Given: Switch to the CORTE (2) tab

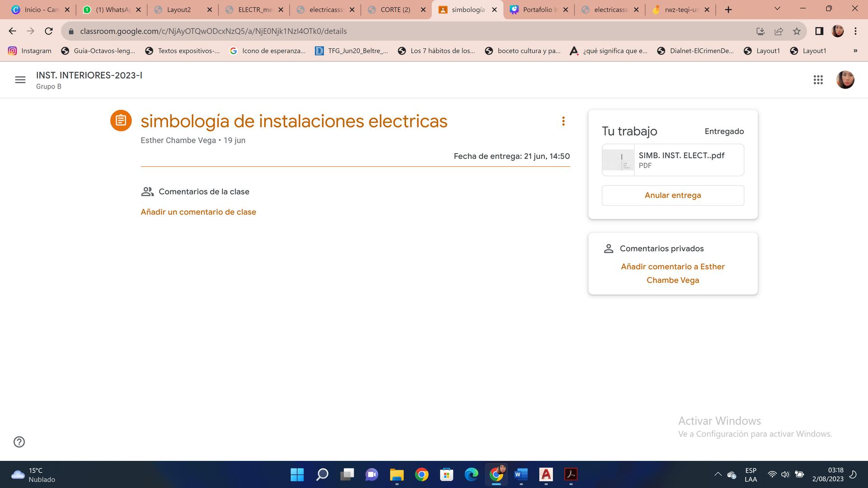Looking at the screenshot, I should click(x=395, y=9).
